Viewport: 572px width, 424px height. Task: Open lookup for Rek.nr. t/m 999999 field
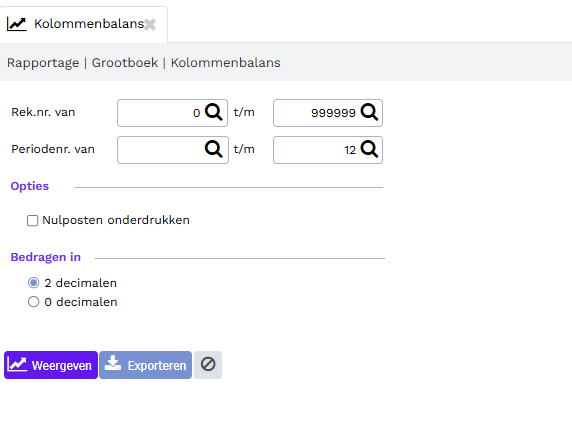[x=369, y=112]
